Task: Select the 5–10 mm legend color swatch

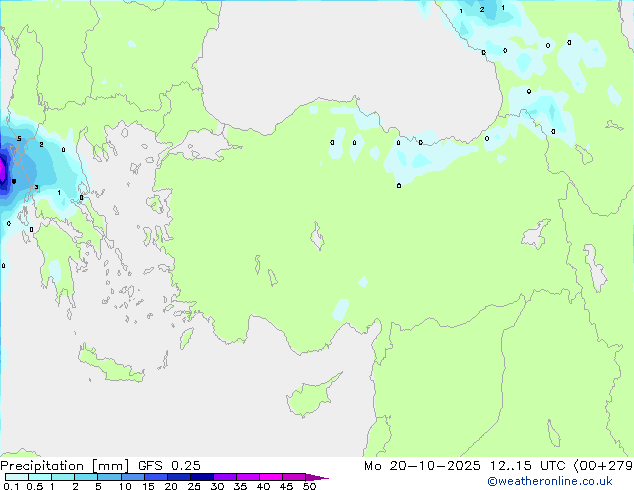Action: pos(109,477)
